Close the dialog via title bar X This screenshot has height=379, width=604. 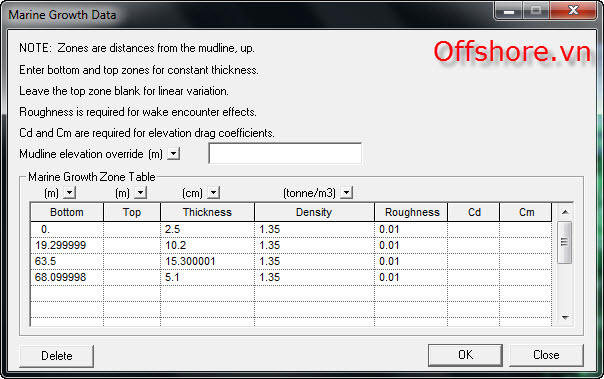tap(574, 10)
